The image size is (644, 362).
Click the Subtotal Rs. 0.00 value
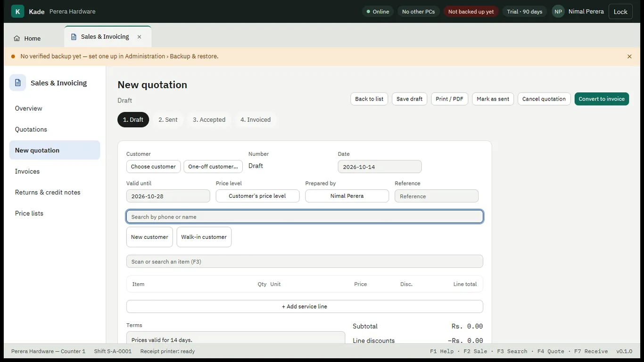point(467,326)
